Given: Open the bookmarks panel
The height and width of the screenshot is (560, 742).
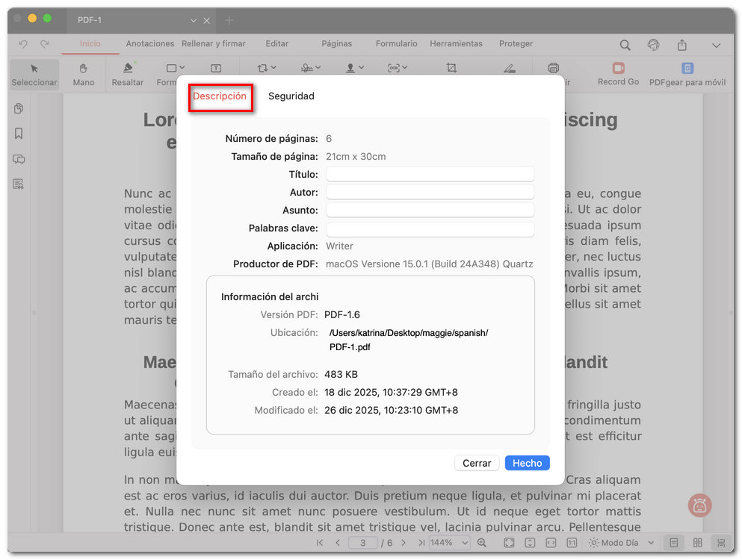Looking at the screenshot, I should point(18,134).
